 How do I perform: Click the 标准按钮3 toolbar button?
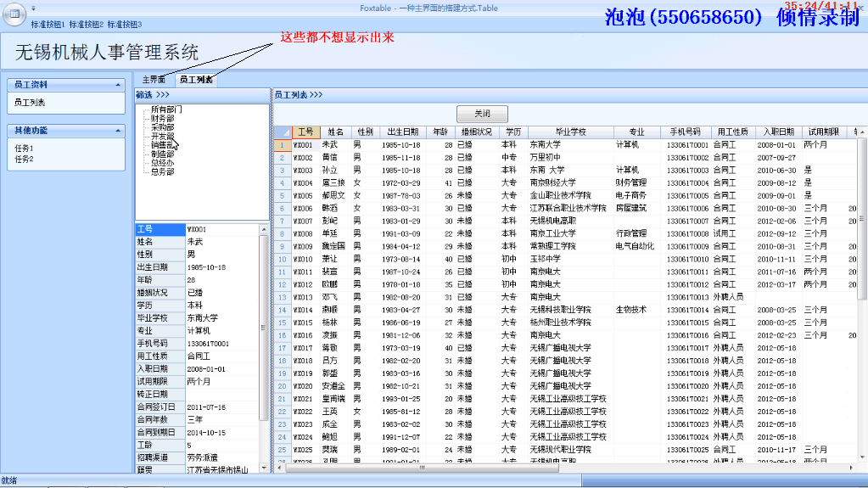(125, 25)
